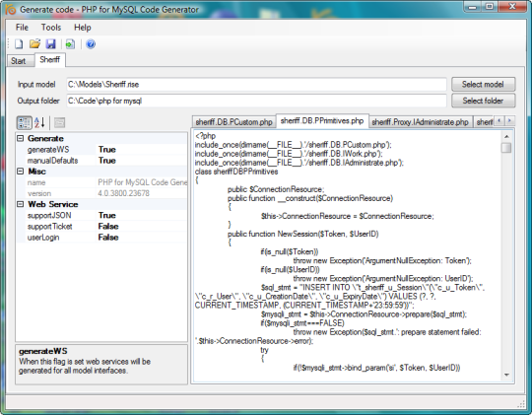
Task: Click the False value of supportTicket
Action: (x=108, y=226)
